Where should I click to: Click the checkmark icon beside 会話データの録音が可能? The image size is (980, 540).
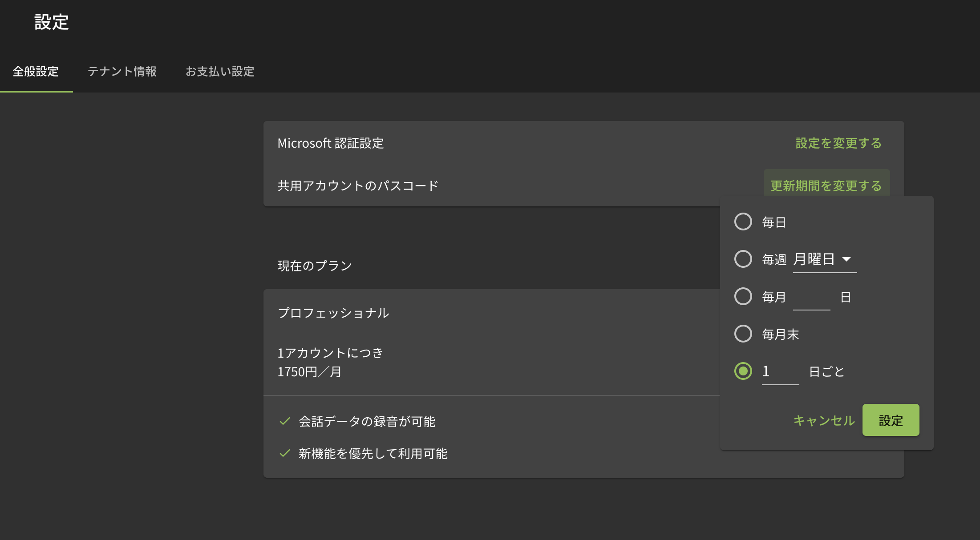pos(285,421)
